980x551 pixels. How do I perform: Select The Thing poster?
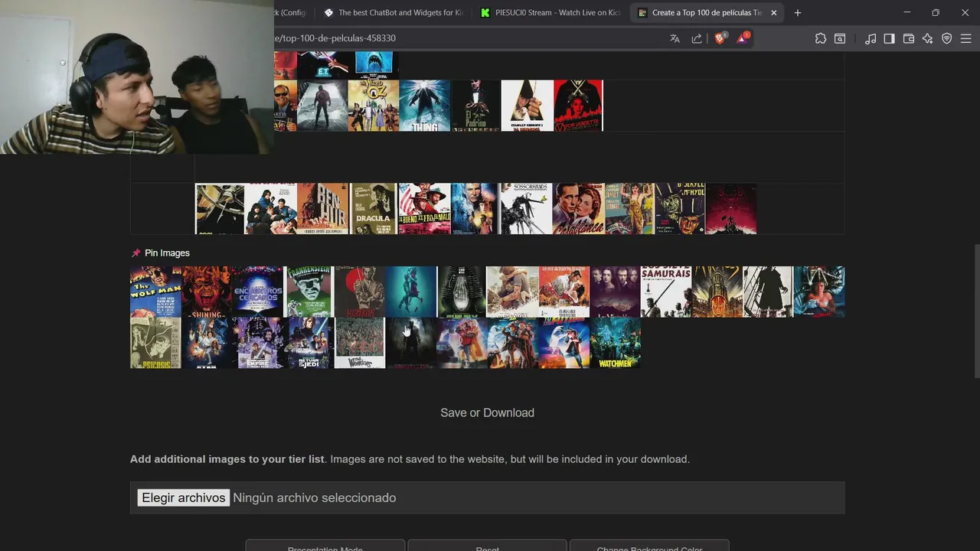pos(424,106)
